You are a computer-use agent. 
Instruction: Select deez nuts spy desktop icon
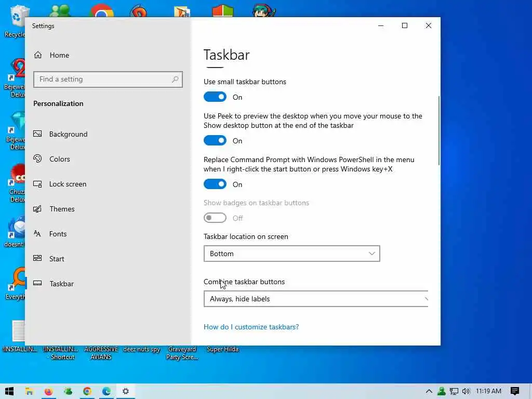click(x=141, y=349)
